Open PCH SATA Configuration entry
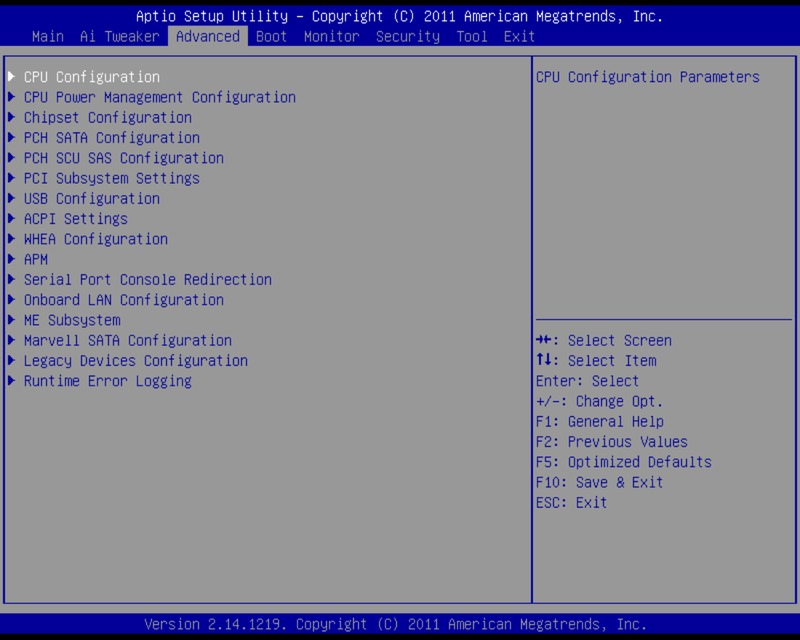This screenshot has height=640, width=800. (x=111, y=138)
